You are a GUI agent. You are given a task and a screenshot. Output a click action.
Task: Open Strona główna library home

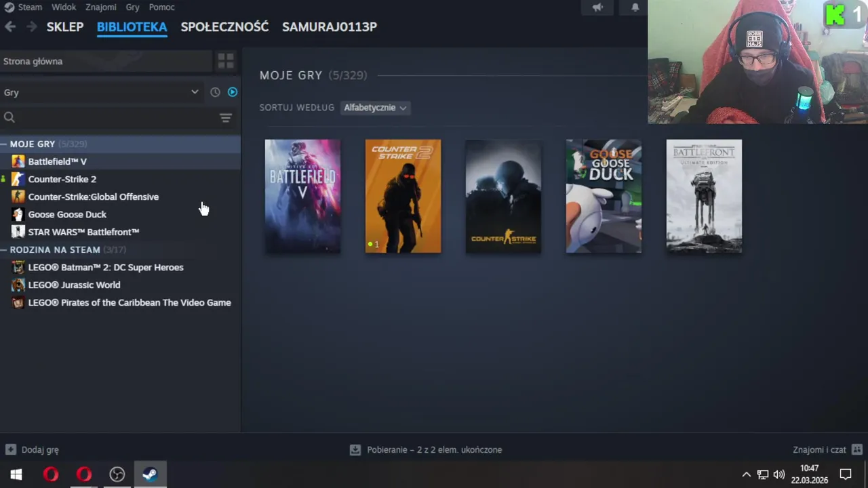point(106,61)
